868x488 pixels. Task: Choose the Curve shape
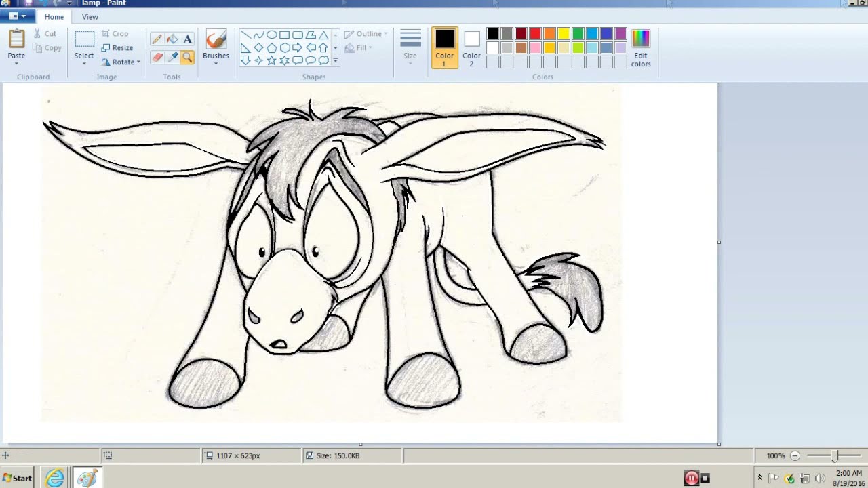pos(258,35)
